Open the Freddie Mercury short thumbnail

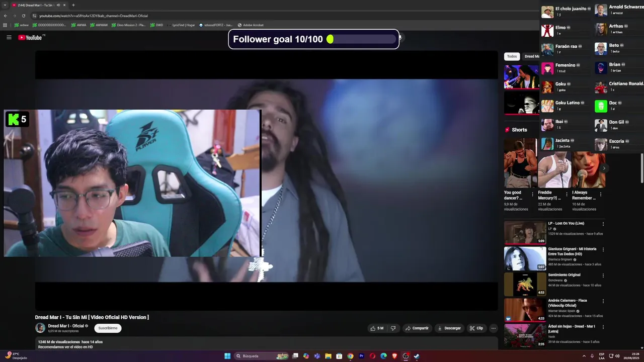[554, 169]
